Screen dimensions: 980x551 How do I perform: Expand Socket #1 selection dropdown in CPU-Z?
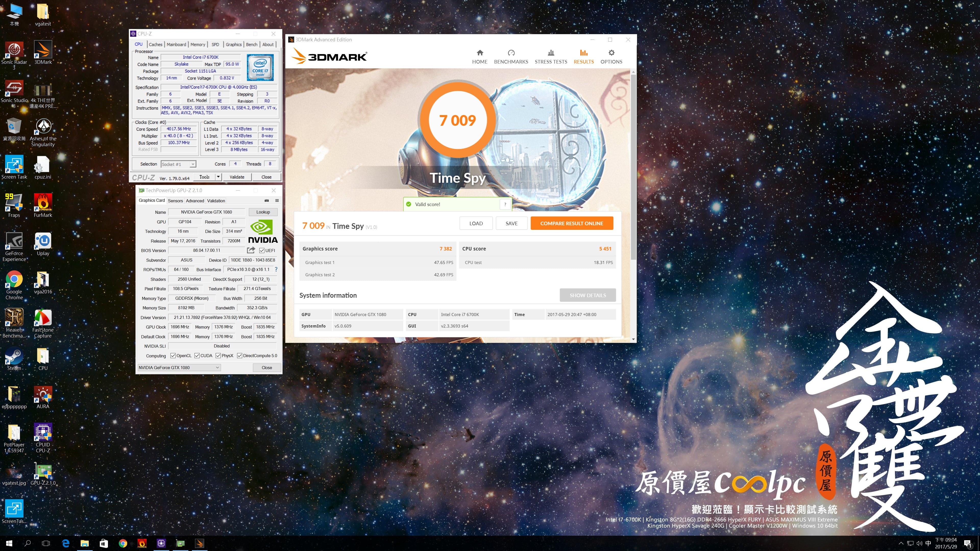[x=193, y=164]
